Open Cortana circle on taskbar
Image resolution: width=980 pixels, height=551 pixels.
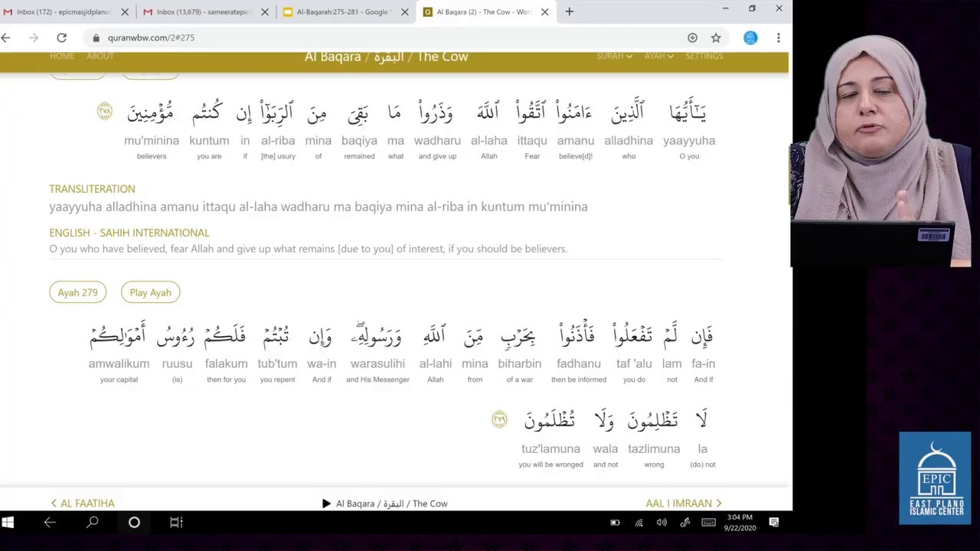(x=134, y=522)
